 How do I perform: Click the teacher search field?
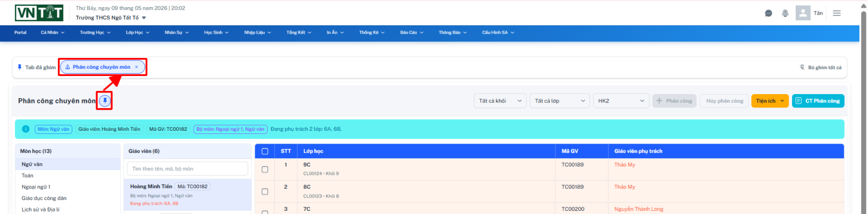point(188,169)
